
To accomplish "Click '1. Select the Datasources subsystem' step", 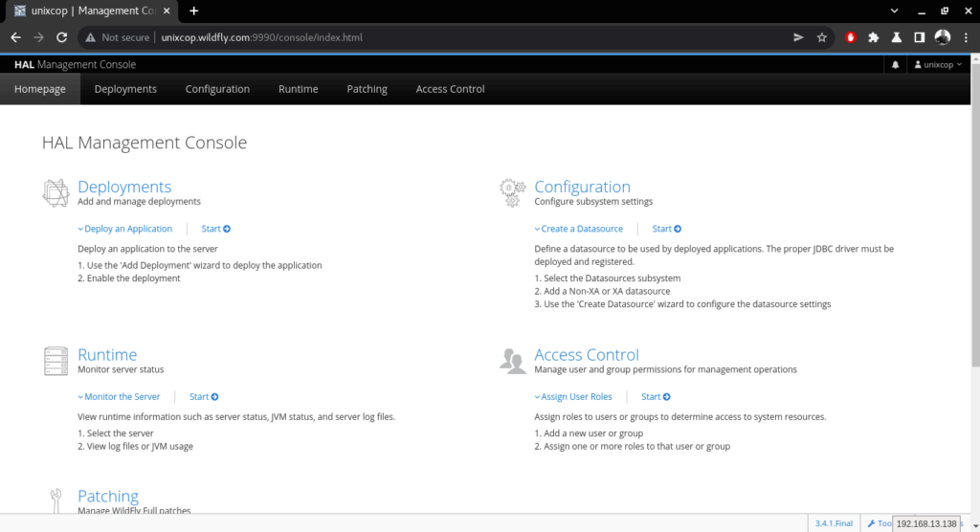I will click(x=608, y=278).
